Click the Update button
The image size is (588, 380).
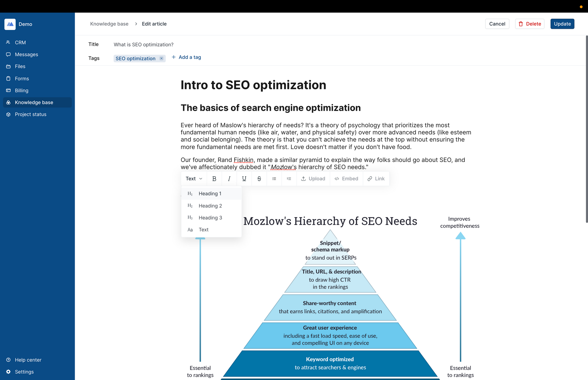click(x=562, y=24)
